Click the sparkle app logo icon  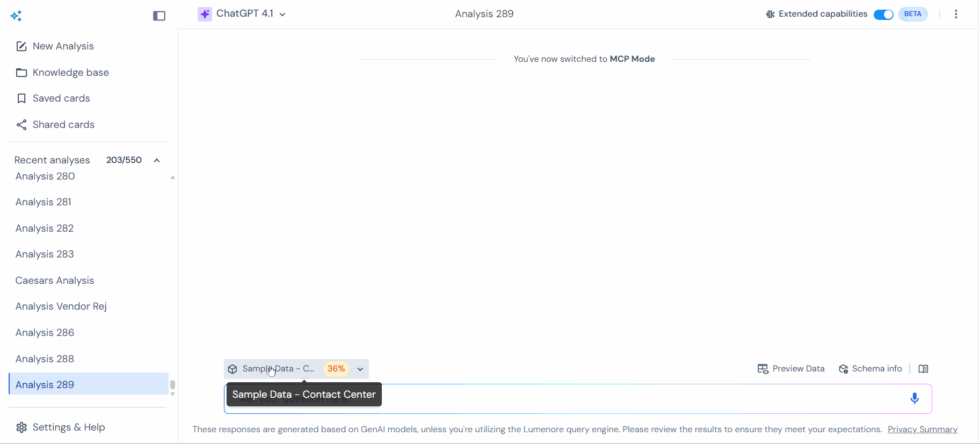16,16
